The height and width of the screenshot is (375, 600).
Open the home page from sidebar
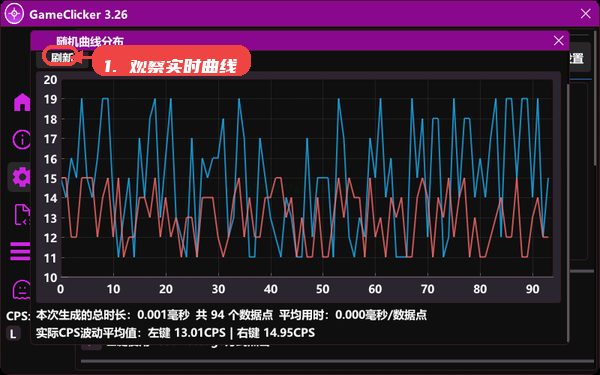[x=22, y=102]
